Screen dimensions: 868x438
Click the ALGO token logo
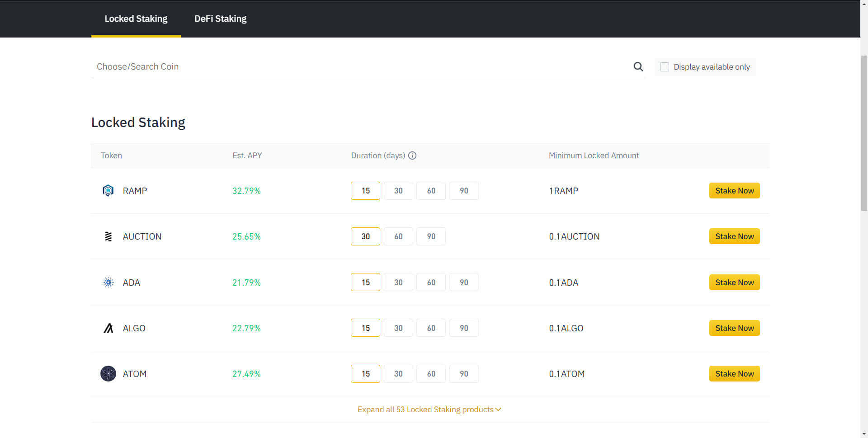pyautogui.click(x=108, y=328)
